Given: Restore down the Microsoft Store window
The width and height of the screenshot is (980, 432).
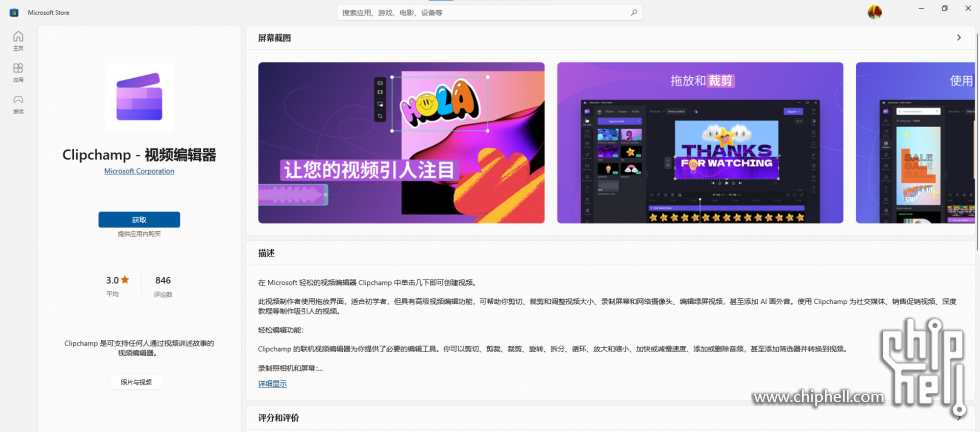Looking at the screenshot, I should (x=944, y=8).
